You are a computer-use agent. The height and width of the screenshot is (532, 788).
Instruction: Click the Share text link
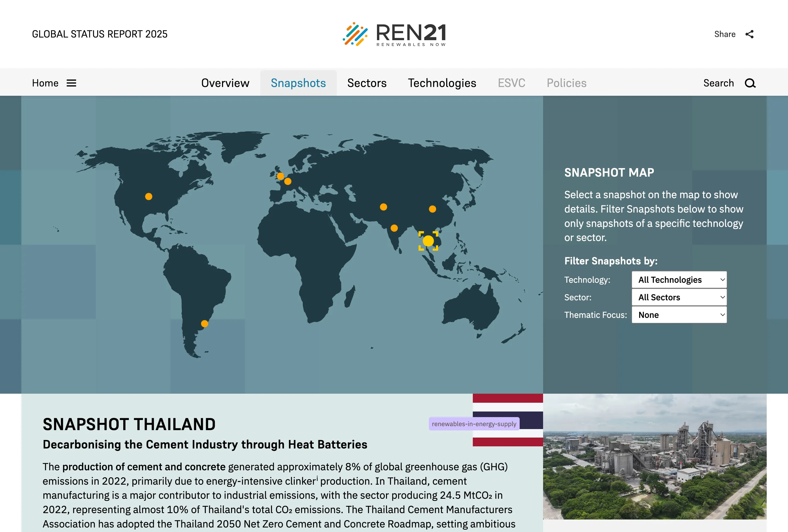[725, 34]
